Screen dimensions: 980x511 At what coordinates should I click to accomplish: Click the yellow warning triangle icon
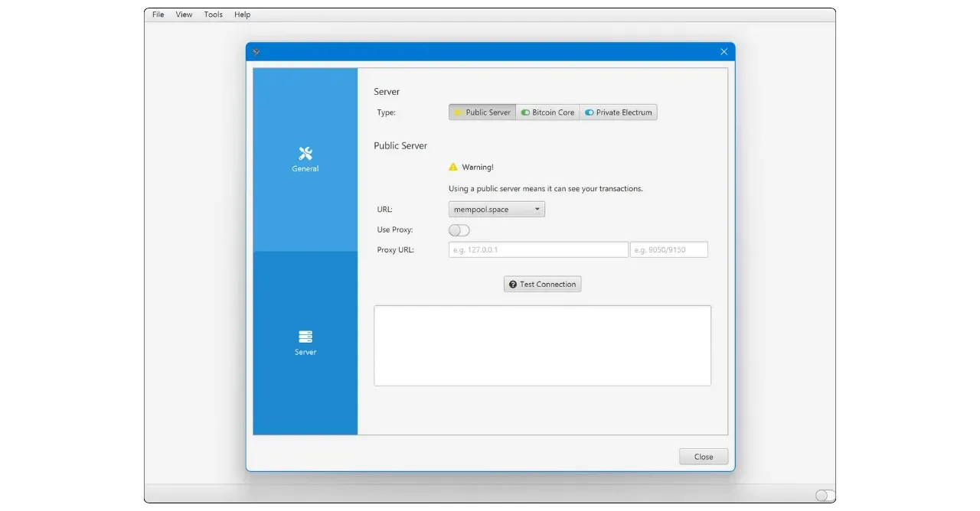click(453, 167)
